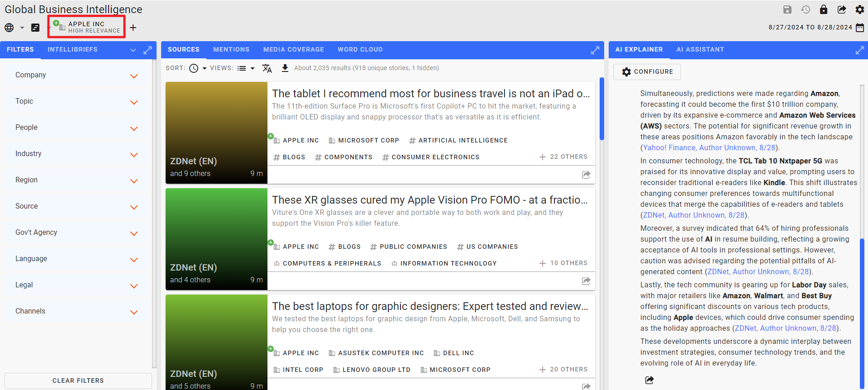This screenshot has height=390, width=868.
Task: Click the Consumer Electronics tag
Action: pos(431,157)
